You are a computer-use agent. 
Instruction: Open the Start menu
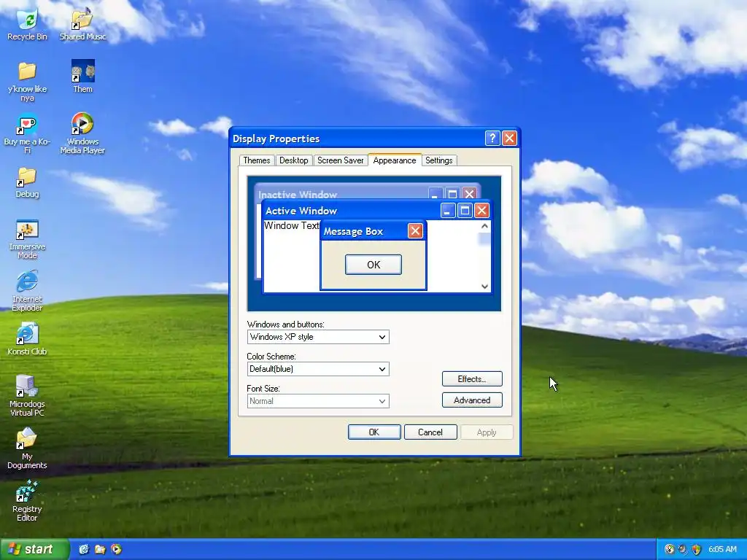[x=34, y=549]
